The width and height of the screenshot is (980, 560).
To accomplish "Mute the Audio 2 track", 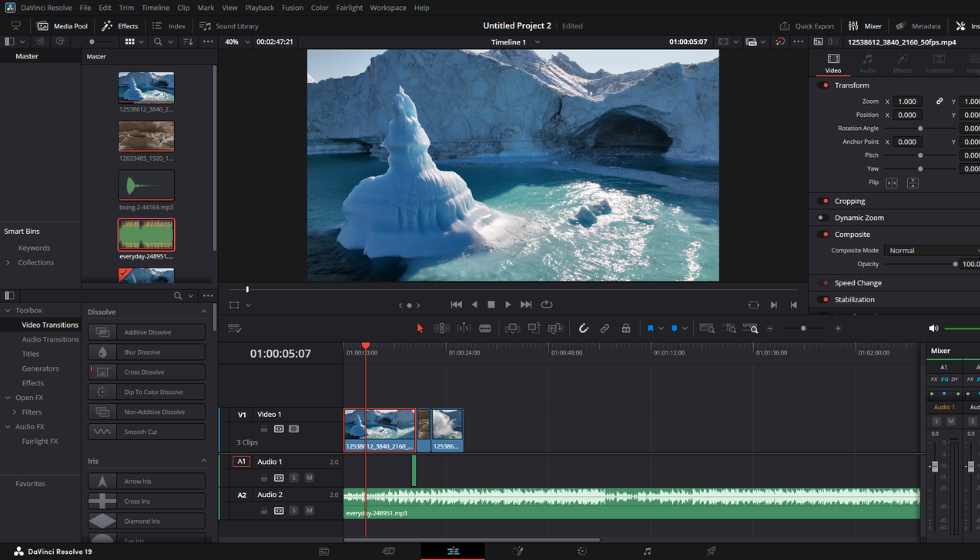I will point(309,511).
